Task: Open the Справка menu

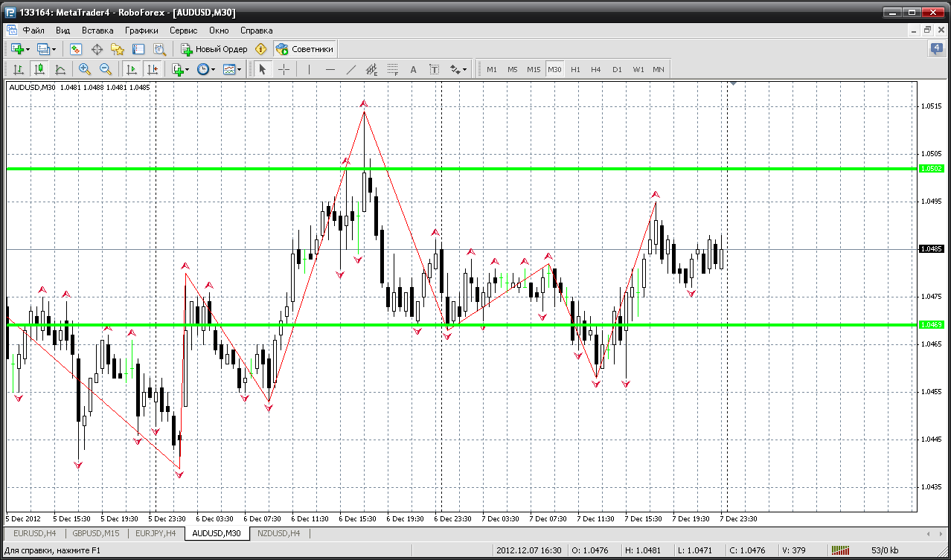Action: (x=257, y=30)
